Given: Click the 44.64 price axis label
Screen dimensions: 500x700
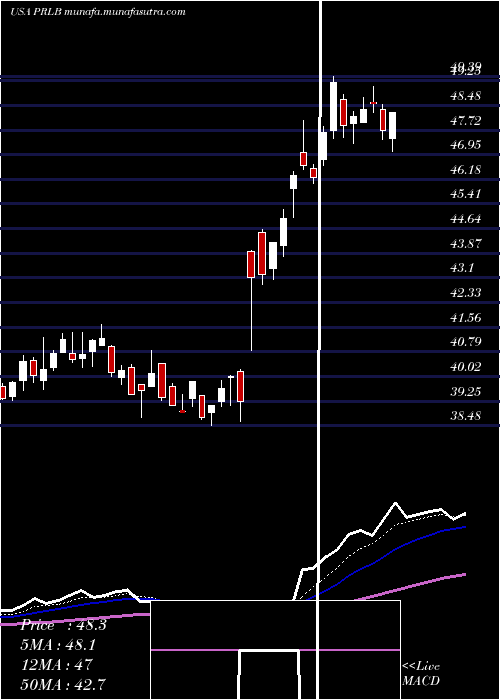Looking at the screenshot, I should 466,219.
